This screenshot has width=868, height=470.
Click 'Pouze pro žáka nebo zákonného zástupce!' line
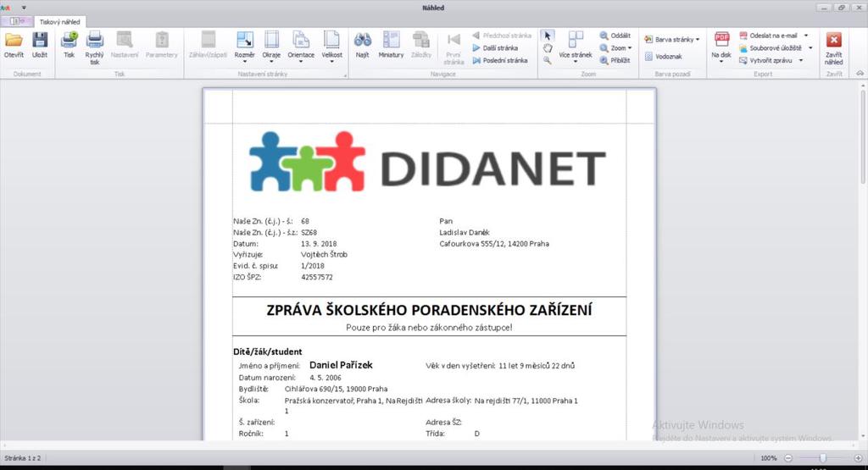click(429, 328)
